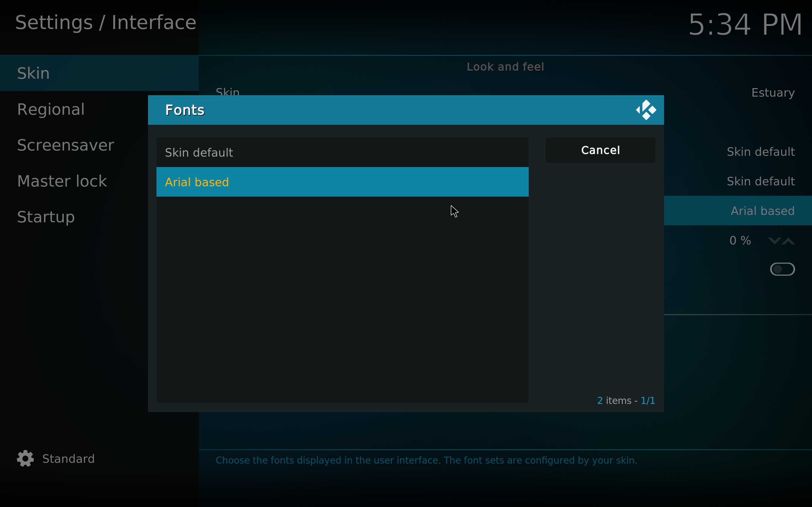Click the Arial based Fonts setting value

point(762,211)
